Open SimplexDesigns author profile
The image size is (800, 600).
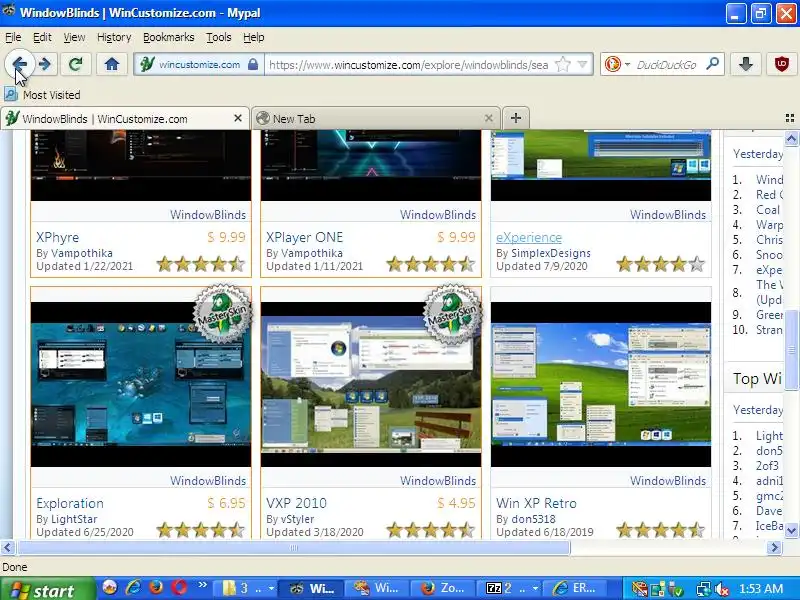coord(551,253)
